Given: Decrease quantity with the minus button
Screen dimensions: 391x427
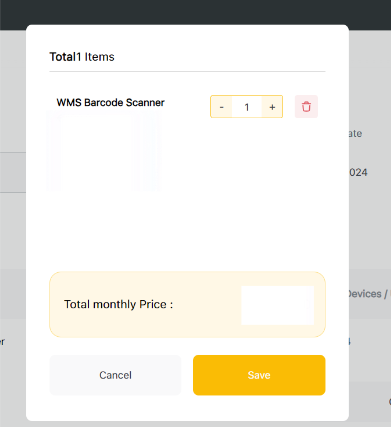Looking at the screenshot, I should click(x=221, y=107).
